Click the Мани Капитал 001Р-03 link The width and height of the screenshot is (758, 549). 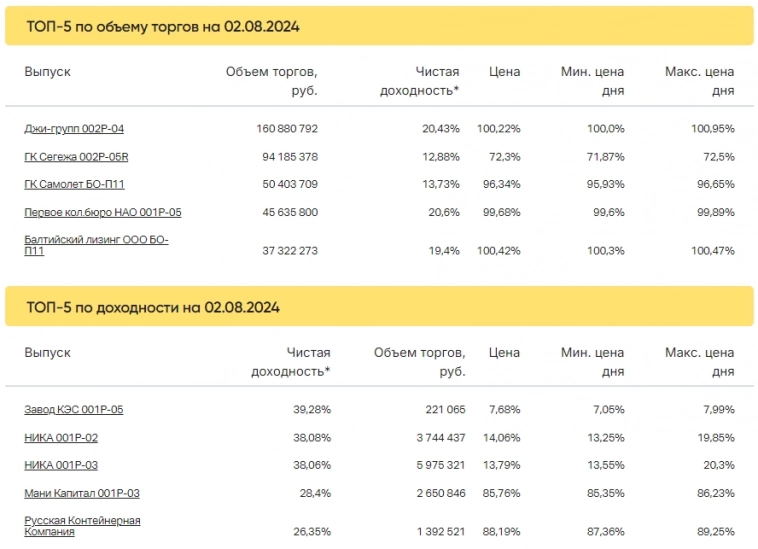click(82, 493)
